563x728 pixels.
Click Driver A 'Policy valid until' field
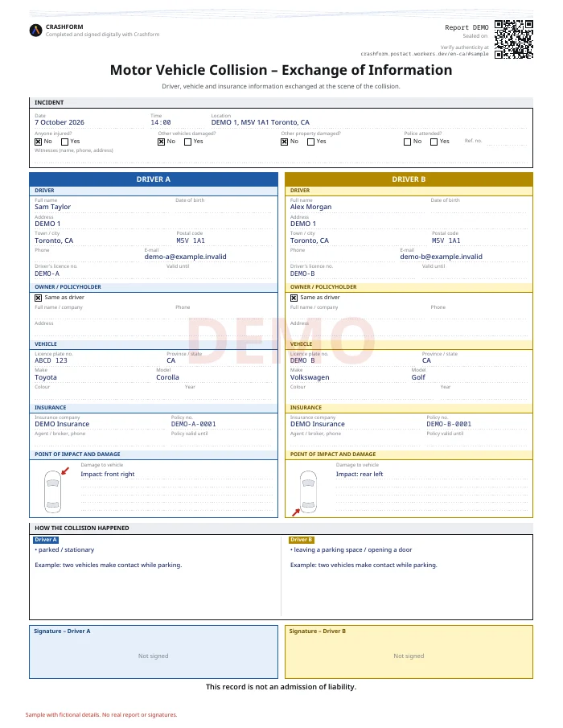[221, 441]
